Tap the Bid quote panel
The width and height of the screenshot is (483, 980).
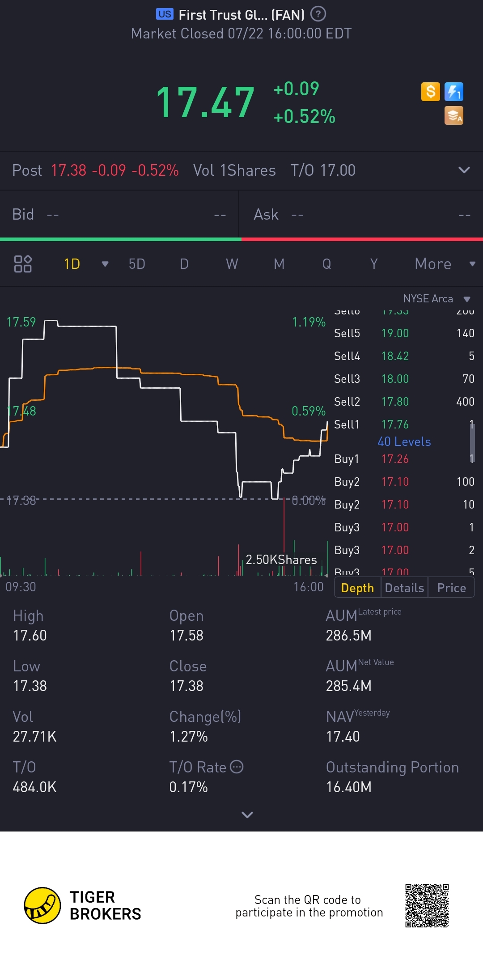click(119, 215)
